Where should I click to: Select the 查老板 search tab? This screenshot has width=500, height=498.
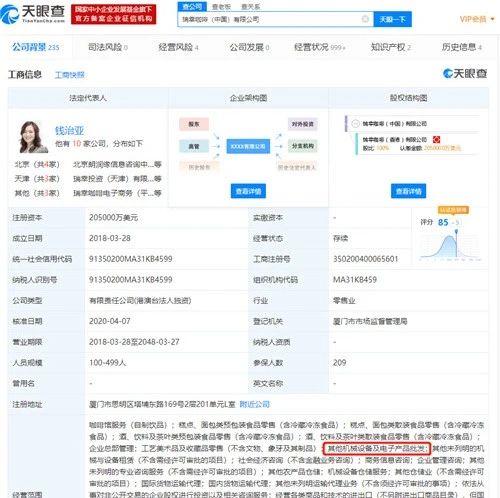tap(221, 7)
